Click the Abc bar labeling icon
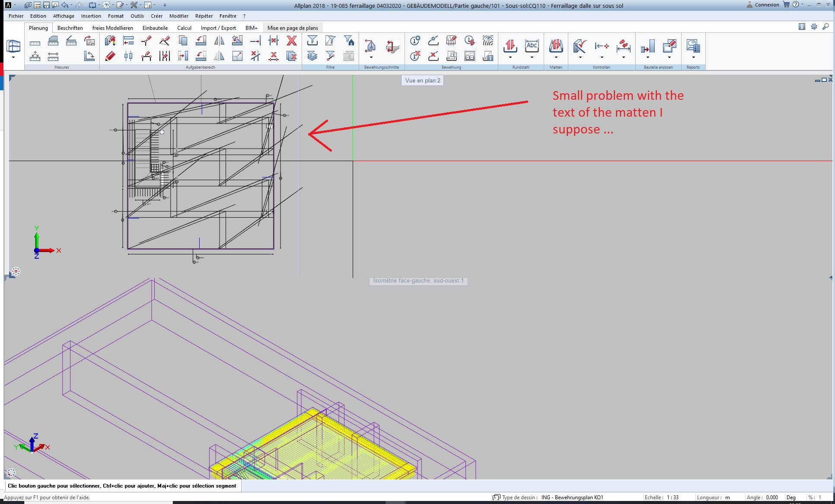Viewport: 835px width, 504px height. (x=532, y=46)
